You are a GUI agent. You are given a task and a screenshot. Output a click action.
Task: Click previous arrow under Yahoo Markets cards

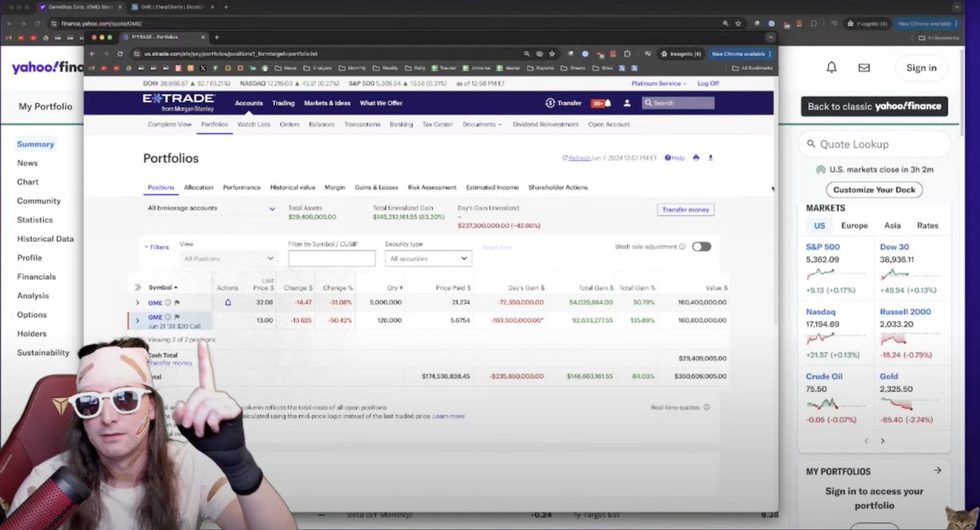pos(866,441)
